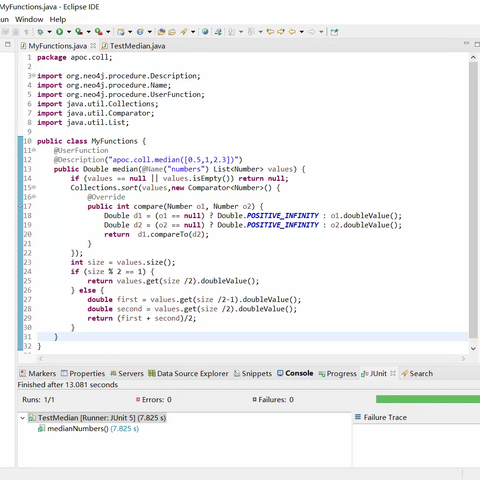Viewport: 480px width, 480px height.
Task: Click the Open Type icon in toolbar
Action: click(x=161, y=32)
